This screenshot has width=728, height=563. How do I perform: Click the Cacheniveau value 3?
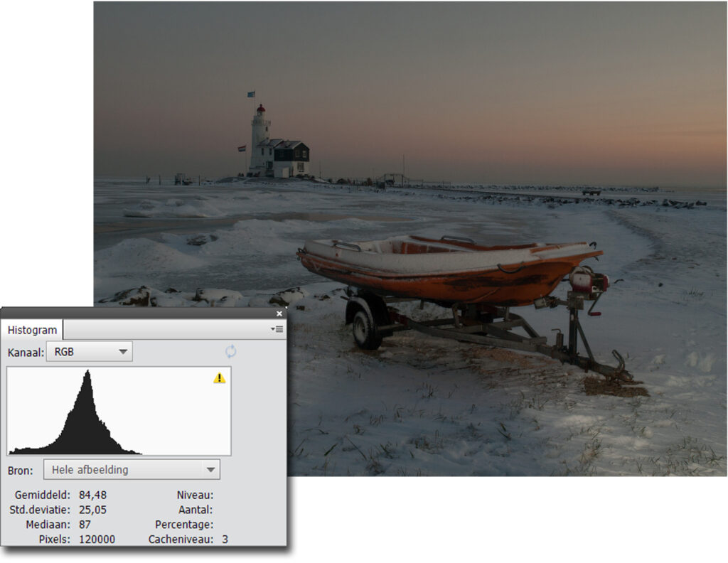pyautogui.click(x=225, y=540)
